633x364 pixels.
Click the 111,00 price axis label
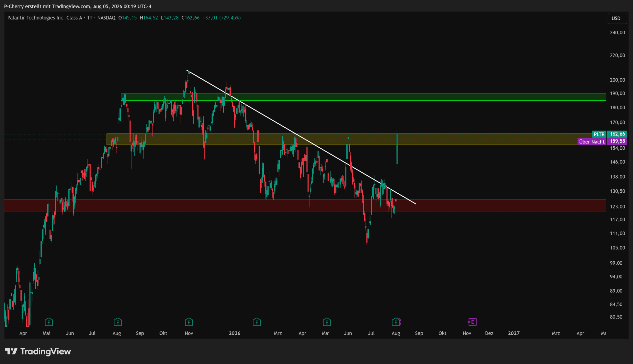coord(617,233)
